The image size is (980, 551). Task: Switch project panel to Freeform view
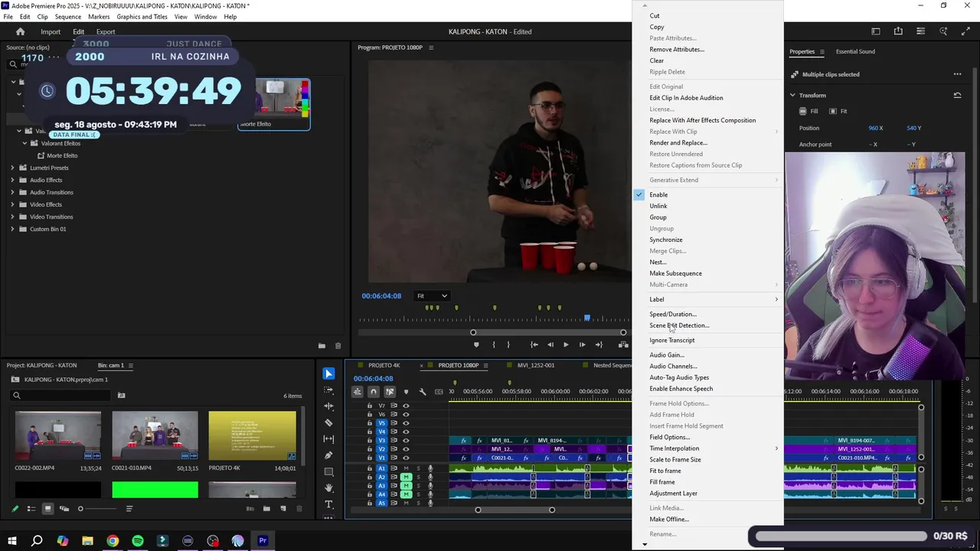tap(64, 509)
